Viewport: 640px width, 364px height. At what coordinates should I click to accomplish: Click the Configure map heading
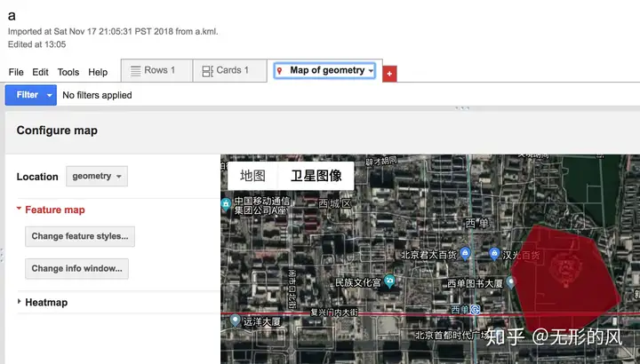57,131
